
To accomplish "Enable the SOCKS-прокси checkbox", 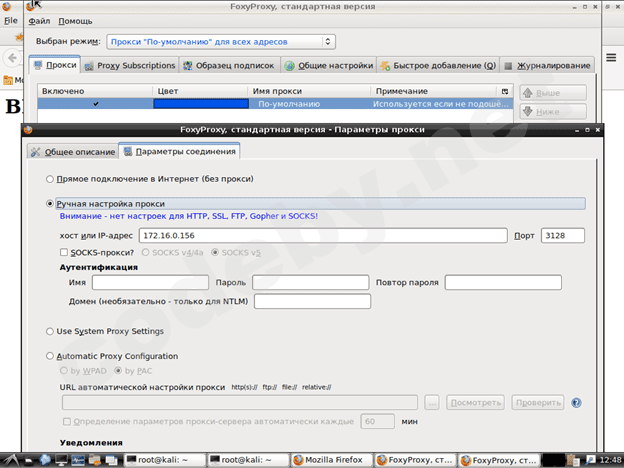I will click(64, 252).
